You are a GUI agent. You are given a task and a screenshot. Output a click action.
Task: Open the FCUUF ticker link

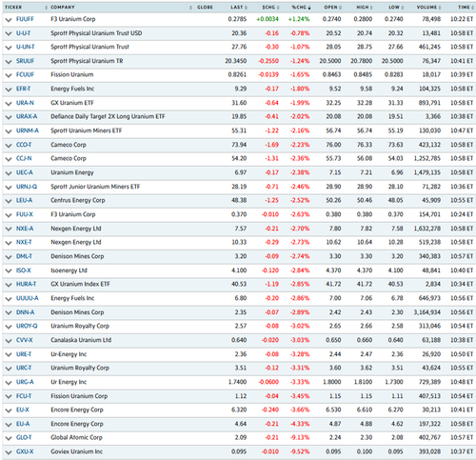click(x=25, y=74)
